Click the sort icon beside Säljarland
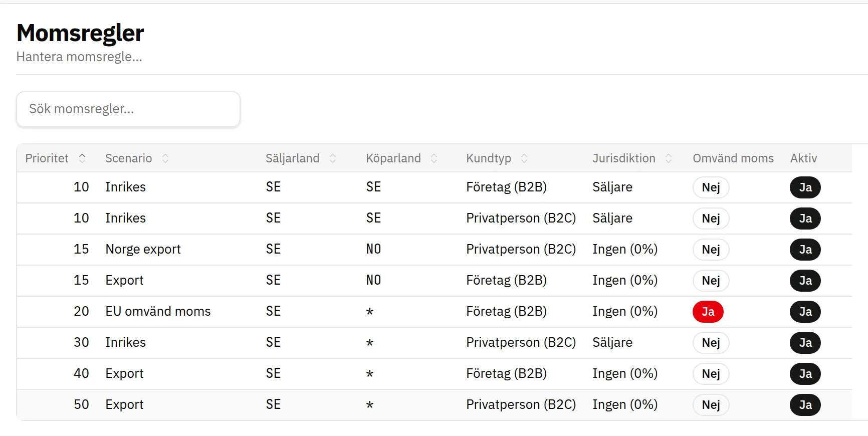 [x=333, y=158]
